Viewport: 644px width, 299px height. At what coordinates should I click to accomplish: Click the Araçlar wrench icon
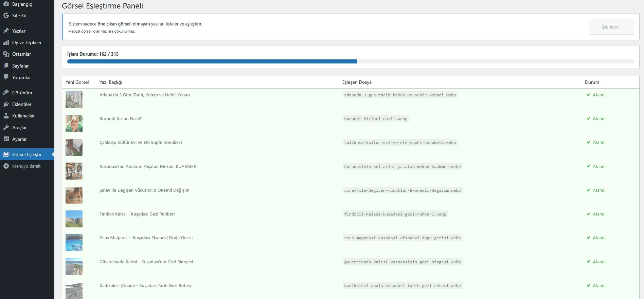coord(6,128)
